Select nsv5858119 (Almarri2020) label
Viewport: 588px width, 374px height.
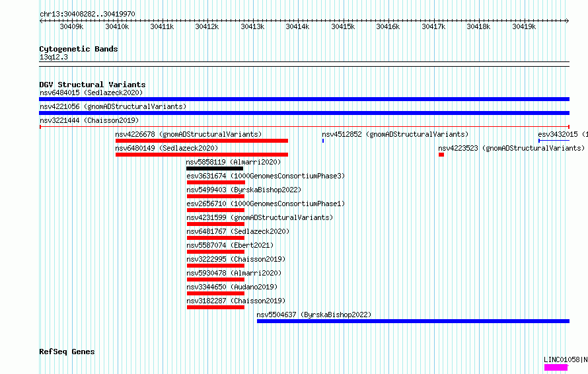click(x=233, y=162)
